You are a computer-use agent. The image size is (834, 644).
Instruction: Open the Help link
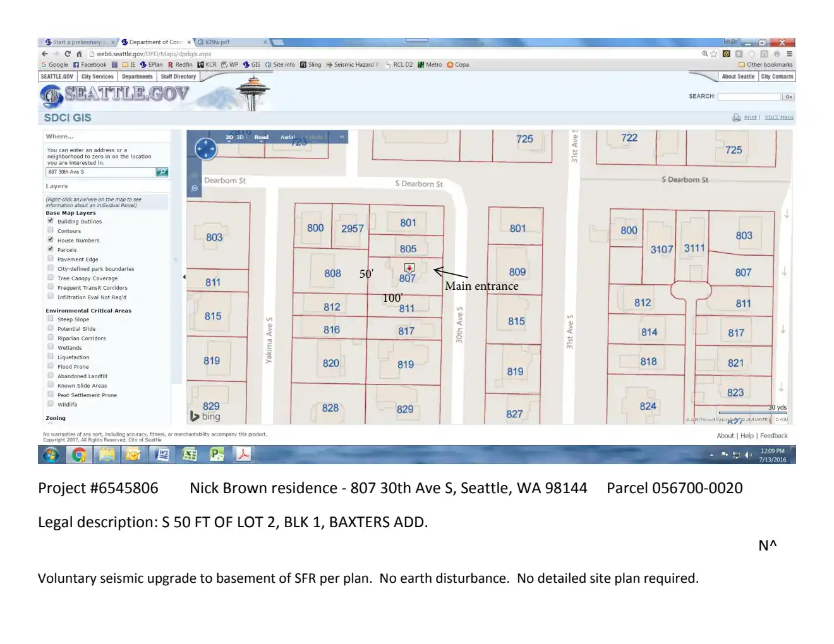click(747, 436)
